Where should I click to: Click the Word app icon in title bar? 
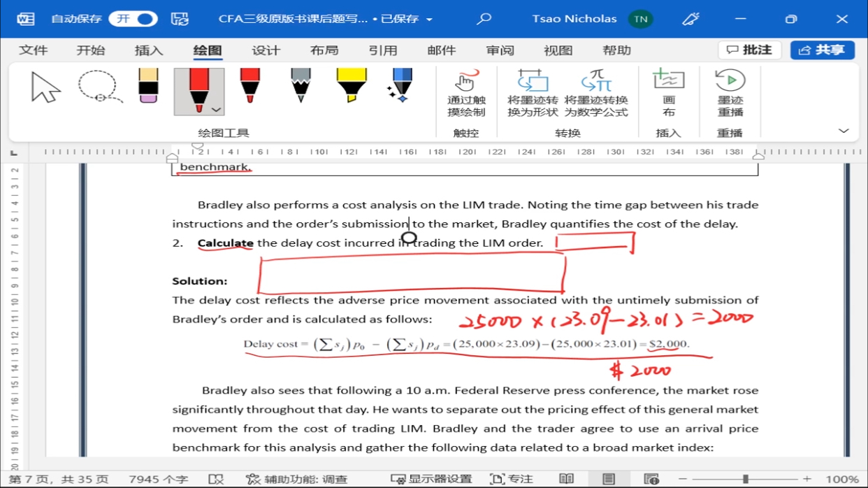click(x=26, y=19)
